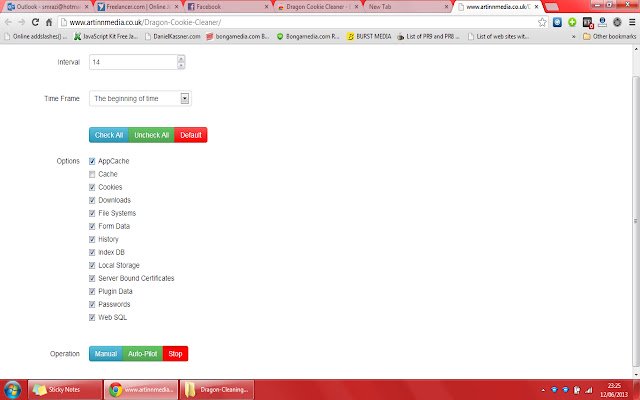Reload the page with the refresh icon

[x=35, y=22]
